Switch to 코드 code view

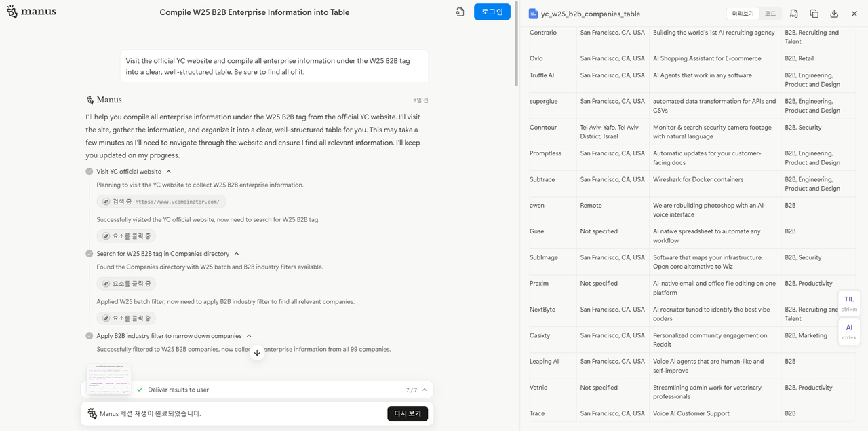click(770, 14)
